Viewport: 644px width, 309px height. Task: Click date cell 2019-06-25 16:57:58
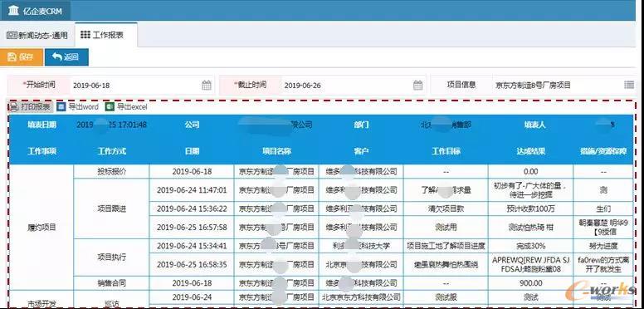193,228
